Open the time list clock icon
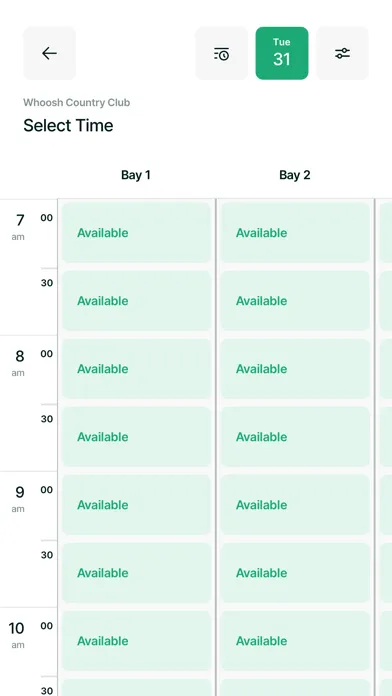The height and width of the screenshot is (696, 392). pos(222,53)
